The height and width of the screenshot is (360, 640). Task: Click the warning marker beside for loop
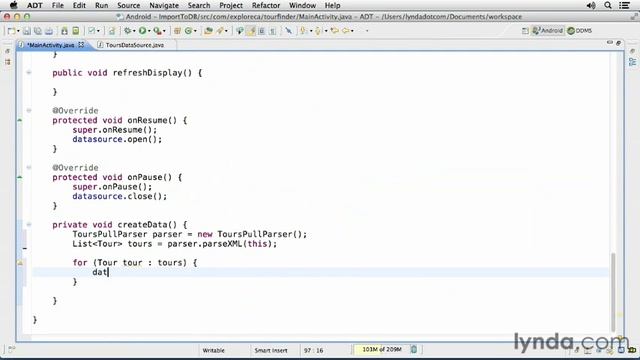[x=20, y=263]
